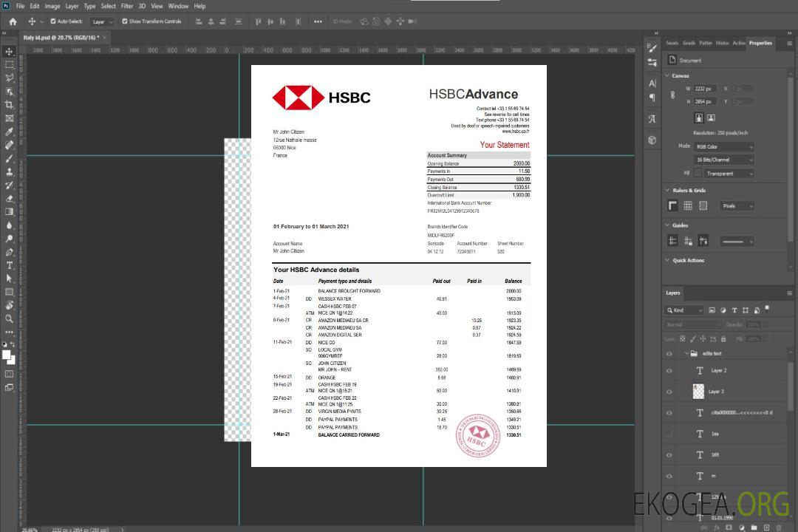Delete layer using trash icon
Viewport: 798px width, 532px height.
coord(779,528)
